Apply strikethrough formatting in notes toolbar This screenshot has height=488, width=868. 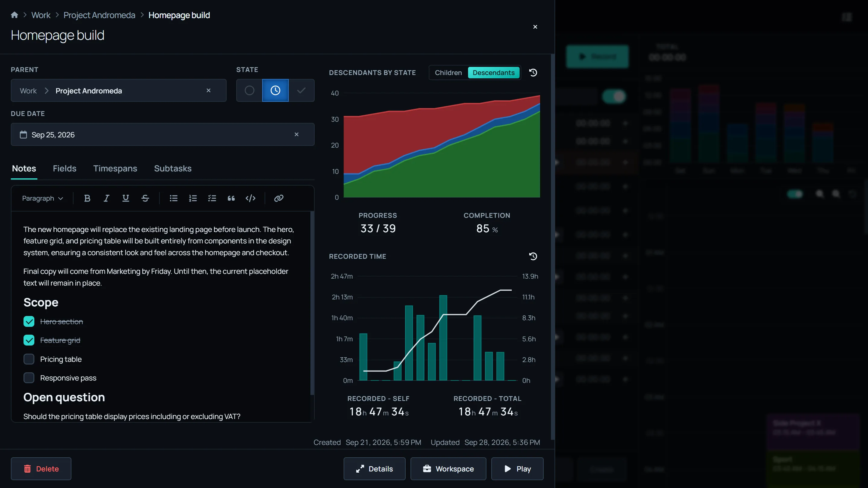(145, 198)
